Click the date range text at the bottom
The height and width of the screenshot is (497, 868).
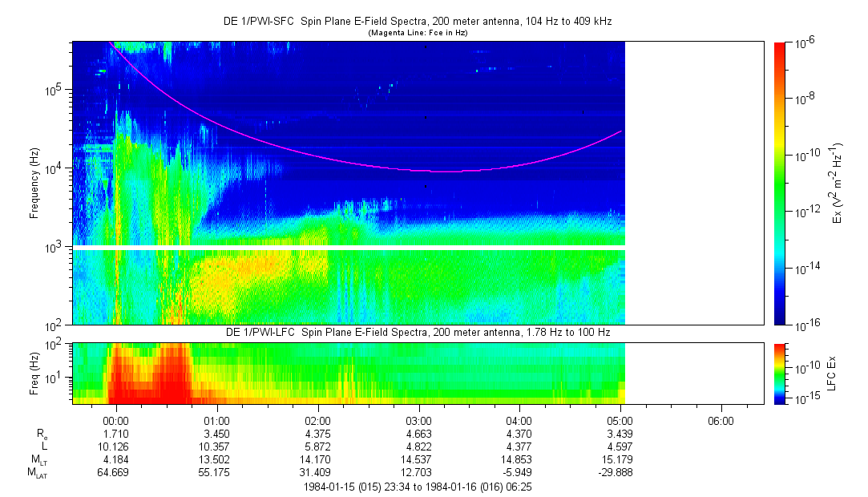(417, 486)
